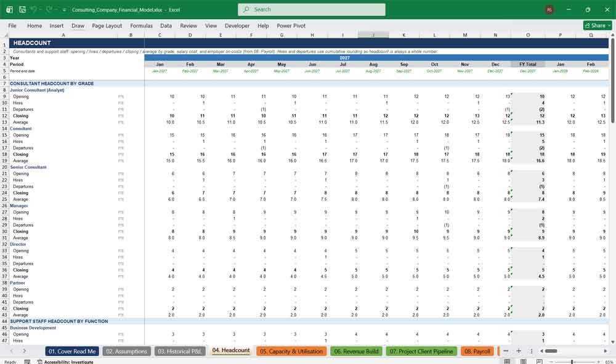Switch to '06. Revenue Build' sheet tab
The height and width of the screenshot is (364, 616).
pos(356,351)
